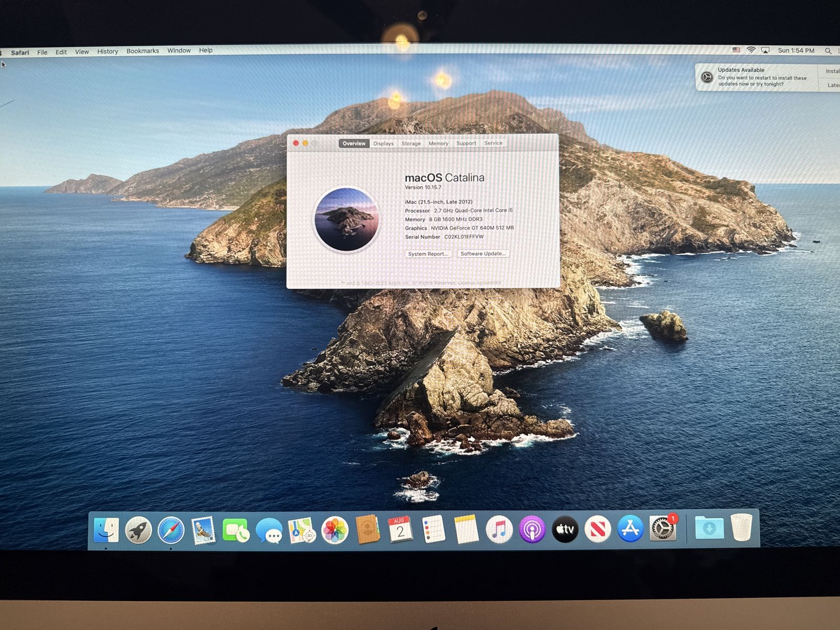Open Calendar icon showing Aug 2
This screenshot has width=840, height=630.
tap(400, 530)
